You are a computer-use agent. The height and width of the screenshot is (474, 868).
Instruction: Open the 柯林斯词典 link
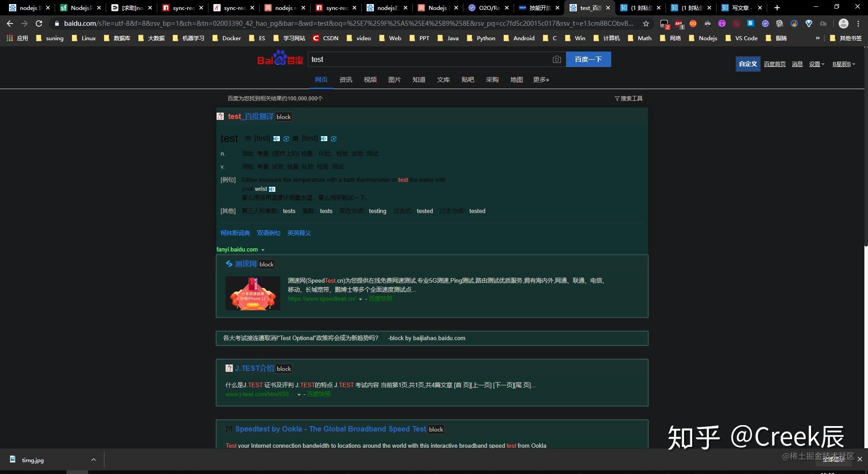pyautogui.click(x=235, y=233)
